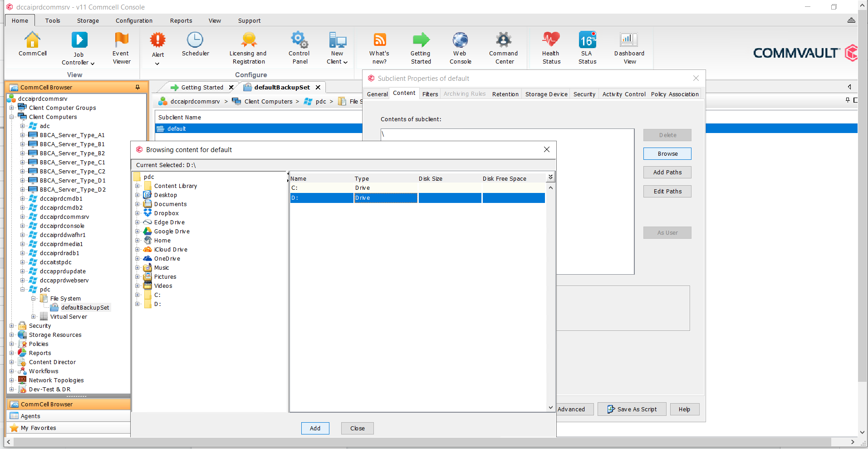
Task: Open the Alert ribbon icon
Action: click(x=157, y=40)
